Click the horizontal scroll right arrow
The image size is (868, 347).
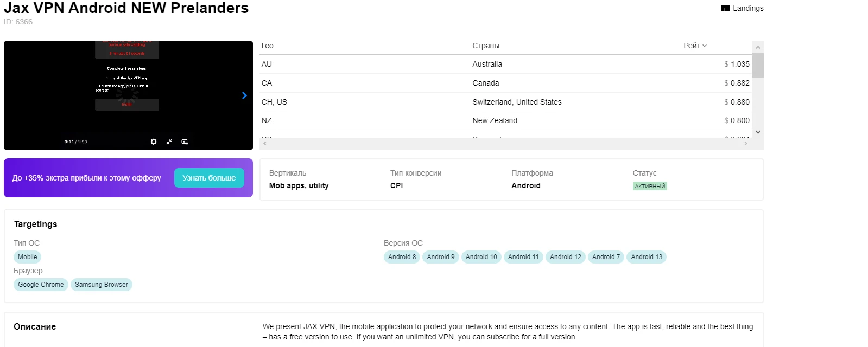[x=746, y=144]
